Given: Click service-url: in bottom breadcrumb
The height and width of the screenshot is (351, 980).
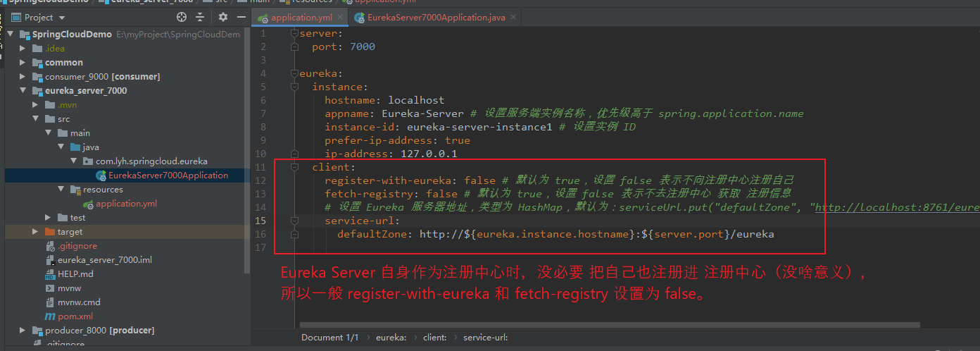Looking at the screenshot, I should coord(485,338).
